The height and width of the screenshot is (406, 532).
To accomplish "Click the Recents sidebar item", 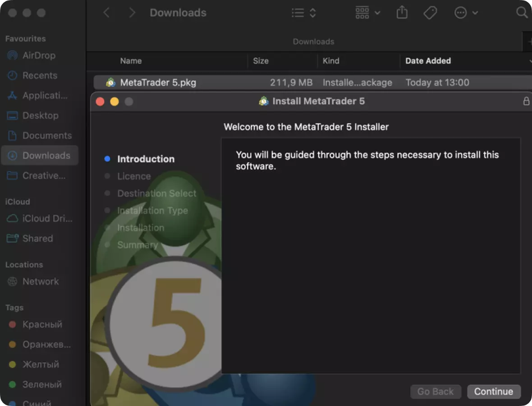I will pyautogui.click(x=40, y=75).
